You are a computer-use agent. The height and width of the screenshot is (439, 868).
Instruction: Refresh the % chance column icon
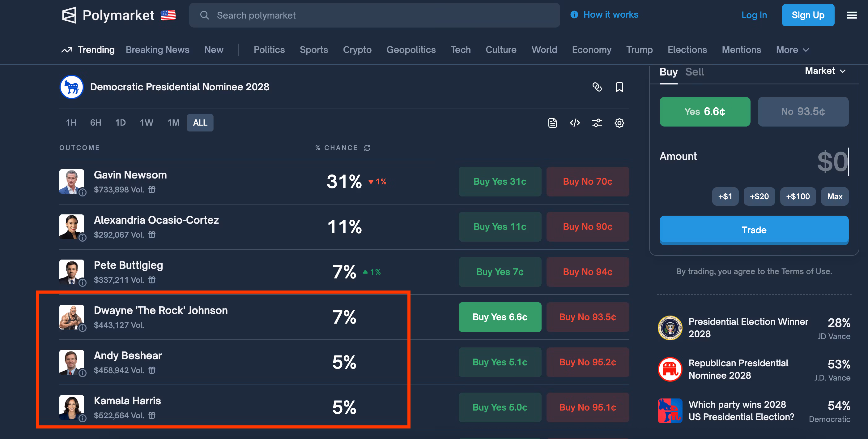coord(367,148)
